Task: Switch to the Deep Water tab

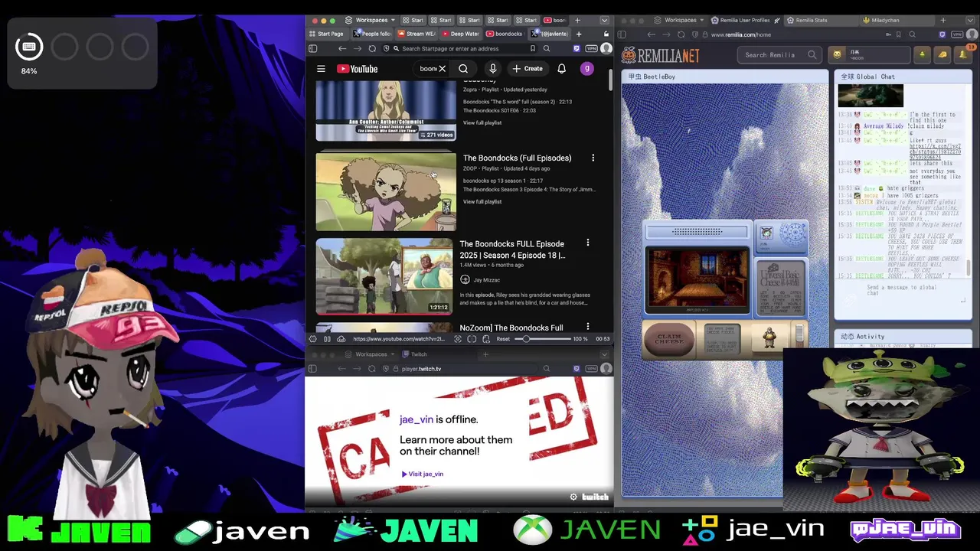Action: click(460, 34)
